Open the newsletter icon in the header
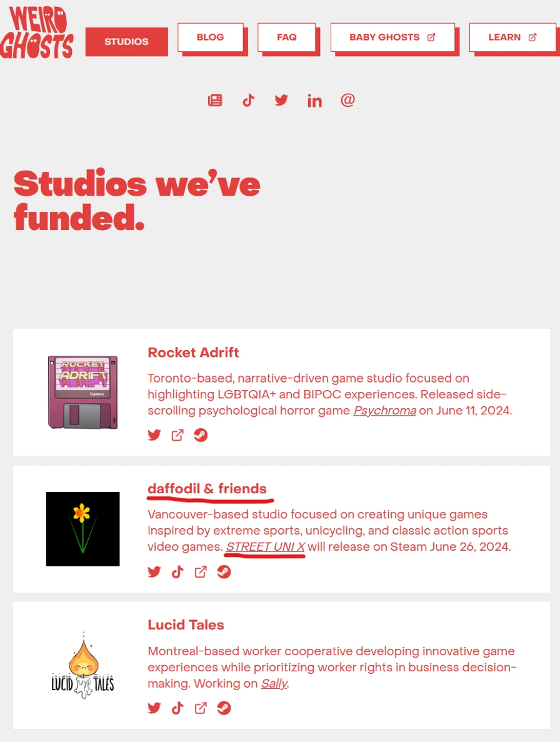This screenshot has height=742, width=560. [215, 100]
